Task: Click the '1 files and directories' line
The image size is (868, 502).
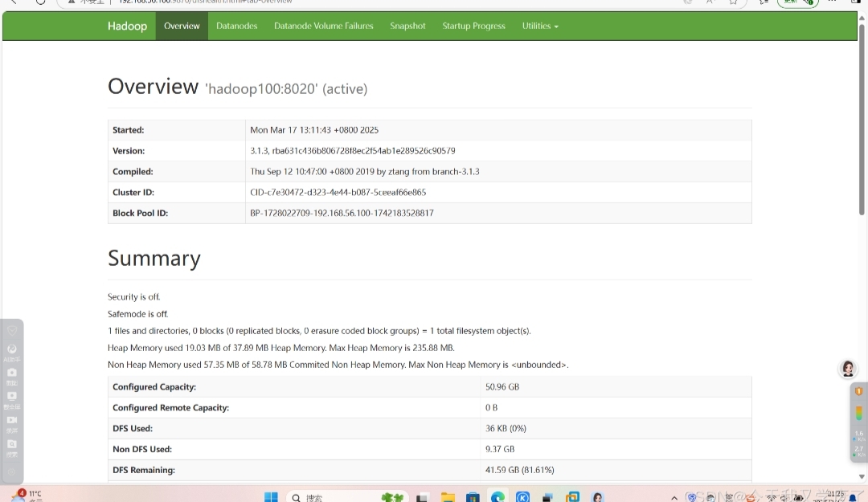Action: 319,331
